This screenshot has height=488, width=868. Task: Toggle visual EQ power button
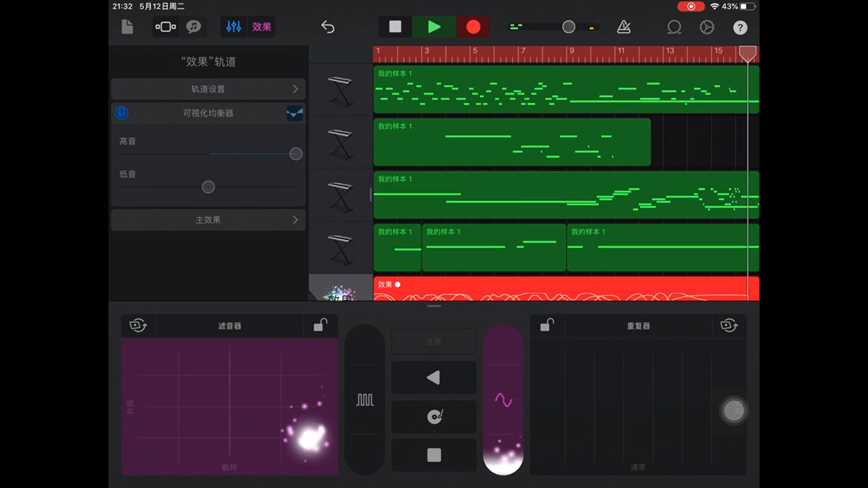pyautogui.click(x=122, y=113)
